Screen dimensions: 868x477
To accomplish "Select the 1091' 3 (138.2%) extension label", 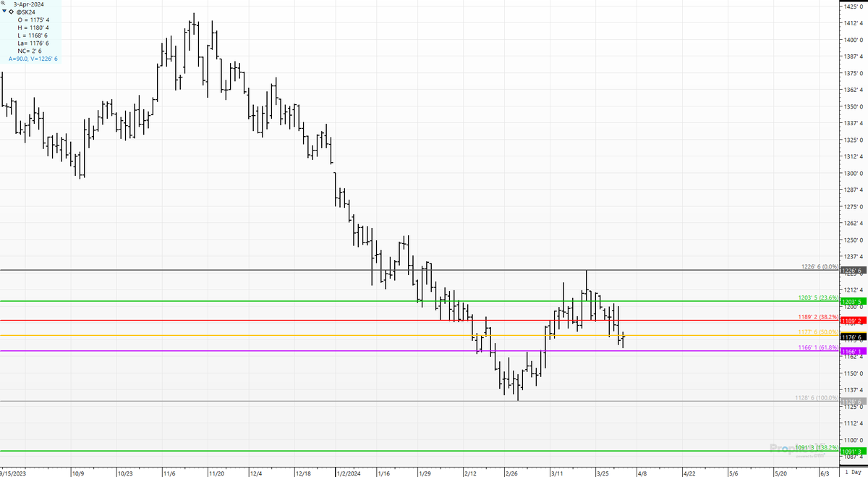I will pyautogui.click(x=816, y=448).
